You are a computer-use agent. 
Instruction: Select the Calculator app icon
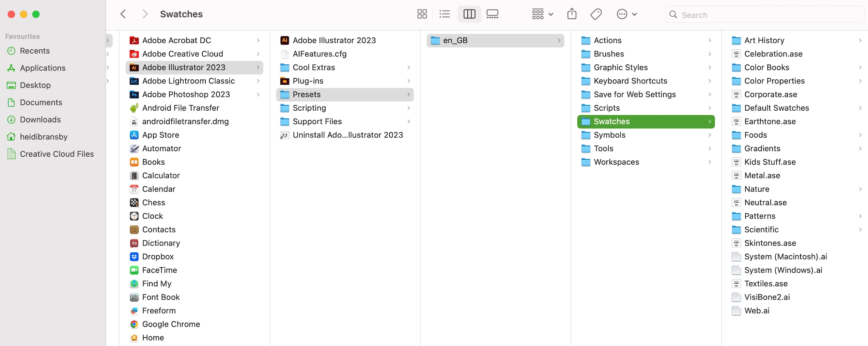click(x=134, y=176)
